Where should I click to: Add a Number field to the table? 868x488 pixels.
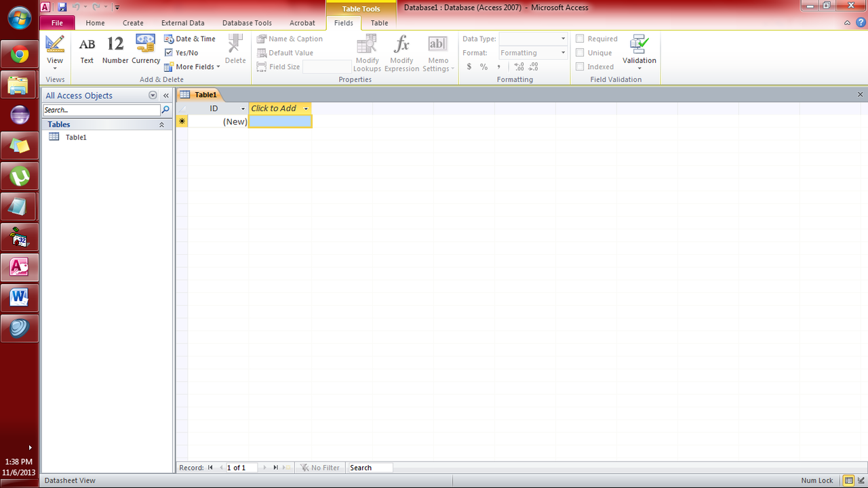click(115, 51)
